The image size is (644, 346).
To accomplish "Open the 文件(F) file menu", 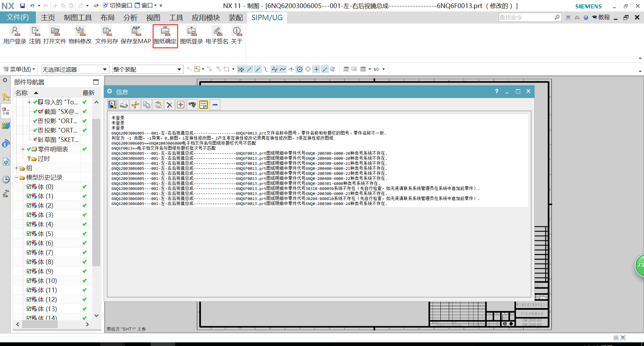I will 17,17.
